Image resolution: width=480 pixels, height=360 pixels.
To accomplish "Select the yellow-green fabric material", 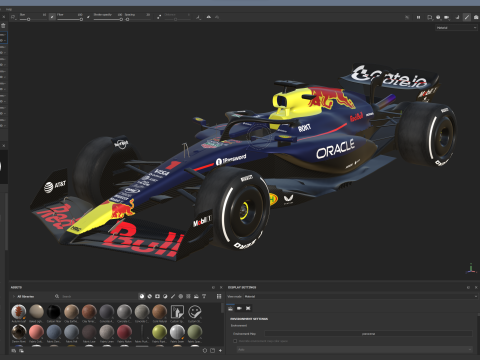I will coord(160,333).
